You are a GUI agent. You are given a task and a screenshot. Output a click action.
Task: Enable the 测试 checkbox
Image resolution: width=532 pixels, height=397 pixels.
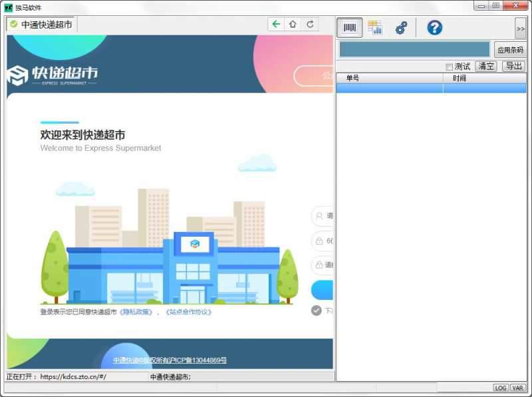pos(450,66)
